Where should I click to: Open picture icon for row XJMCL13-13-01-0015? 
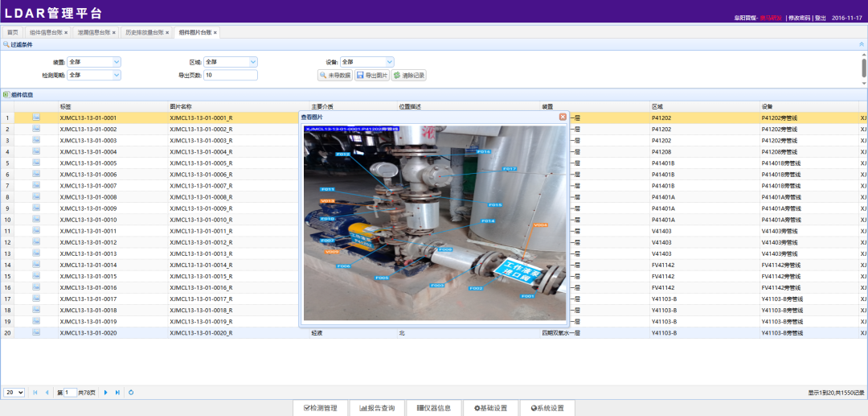coord(36,277)
